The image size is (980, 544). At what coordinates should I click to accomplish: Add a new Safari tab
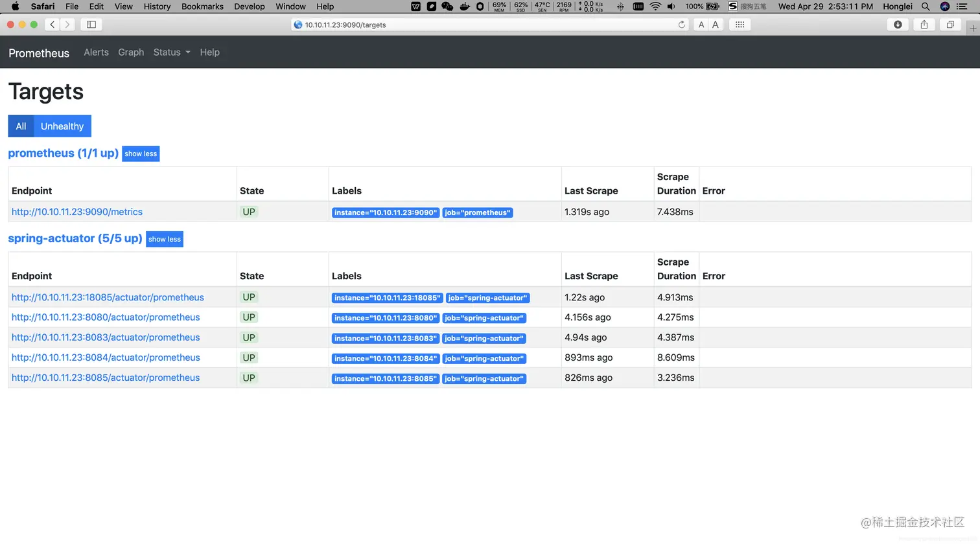[973, 28]
